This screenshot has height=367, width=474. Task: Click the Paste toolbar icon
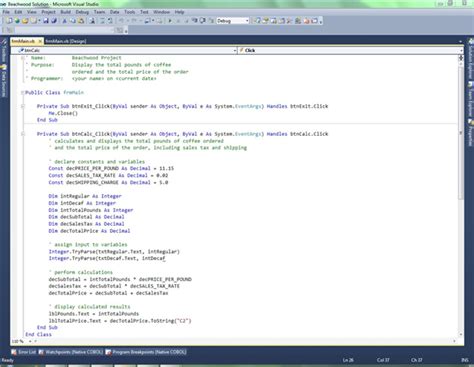tap(81, 21)
